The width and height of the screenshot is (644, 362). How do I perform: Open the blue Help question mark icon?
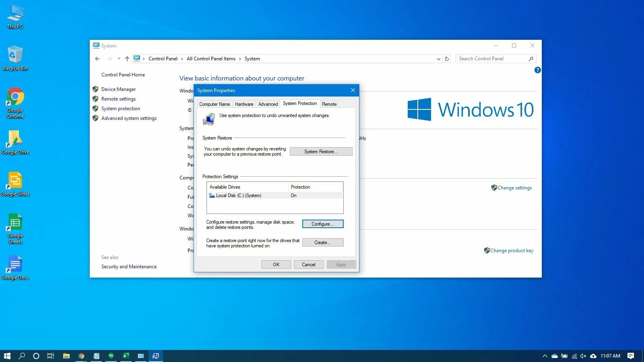click(537, 70)
